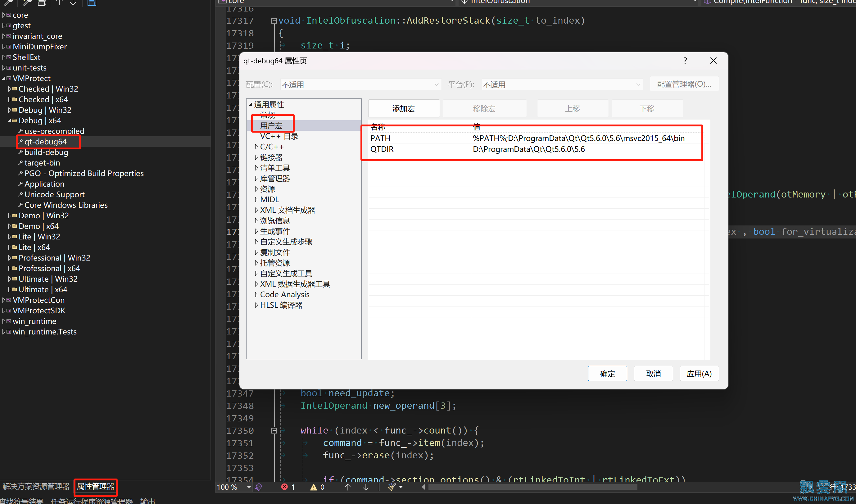The height and width of the screenshot is (504, 856).
Task: Click the wrench icon next to target-bin
Action: click(x=20, y=163)
